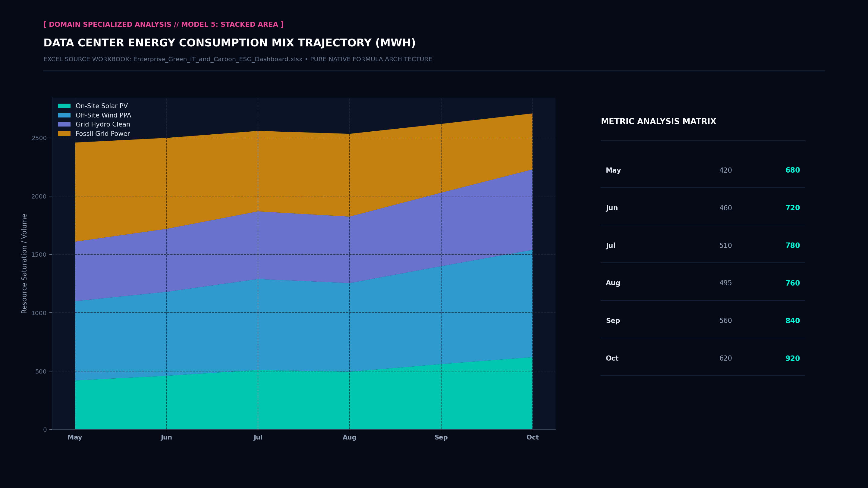This screenshot has width=868, height=488.
Task: Select the 'Fossil Grid Power' legend label
Action: point(103,134)
